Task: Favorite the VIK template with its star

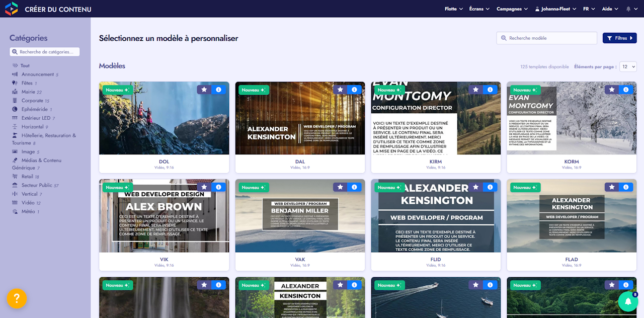Action: click(204, 187)
